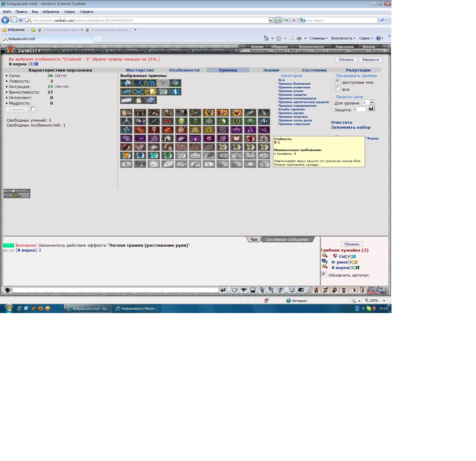Screen dimensions: 476x461
Task: Click the running man chat toolbar icon
Action: (x=262, y=290)
